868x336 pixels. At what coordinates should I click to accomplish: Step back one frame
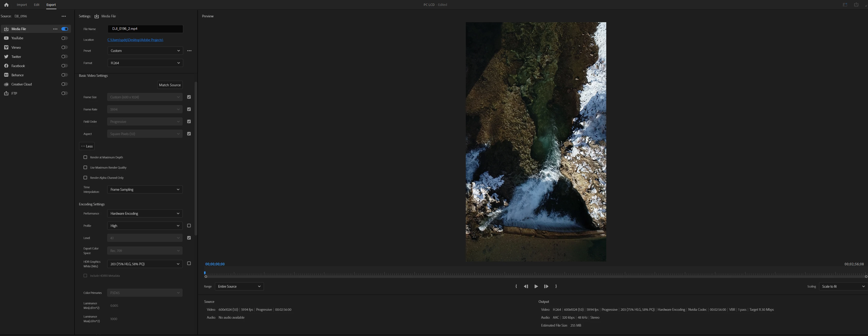click(x=526, y=287)
